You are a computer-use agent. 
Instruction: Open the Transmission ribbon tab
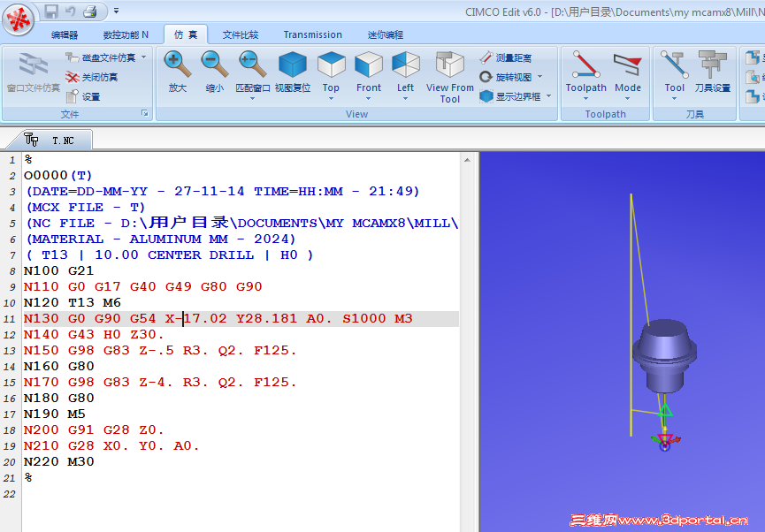pos(313,34)
